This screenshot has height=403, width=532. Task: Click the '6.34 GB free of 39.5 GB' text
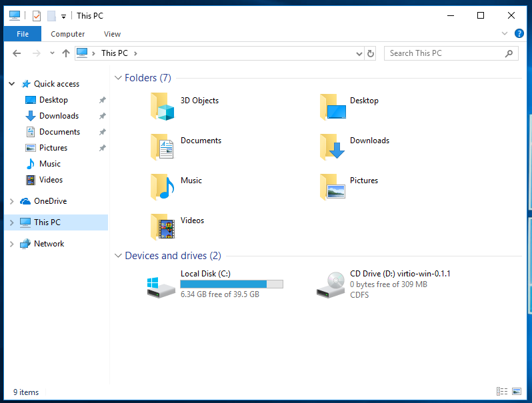[x=220, y=294]
